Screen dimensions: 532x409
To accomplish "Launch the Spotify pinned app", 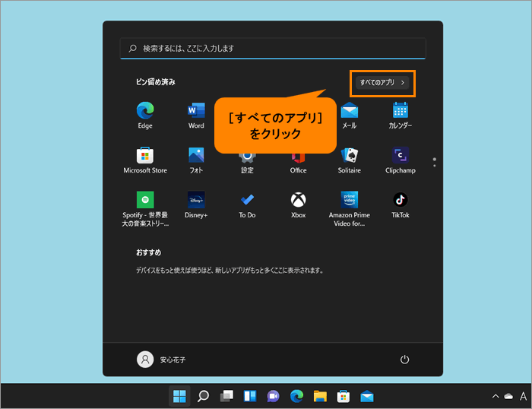I will click(x=145, y=208).
